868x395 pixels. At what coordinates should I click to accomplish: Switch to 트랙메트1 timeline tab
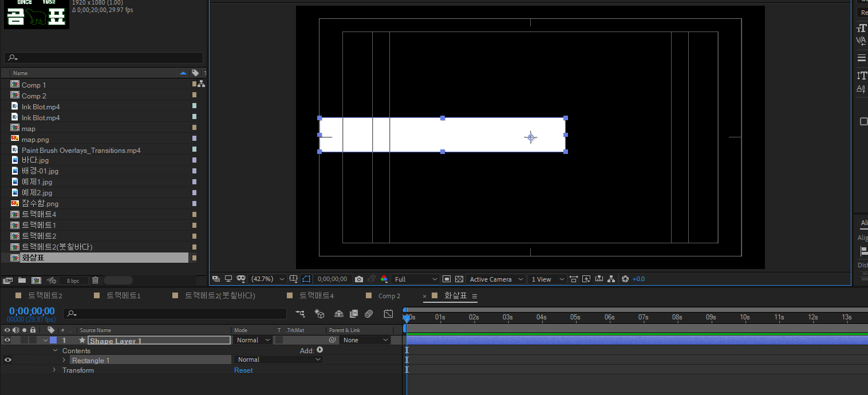(x=123, y=295)
